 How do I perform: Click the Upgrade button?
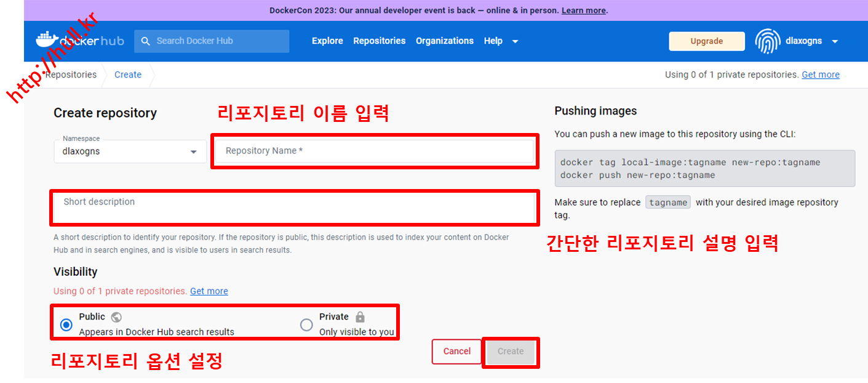tap(706, 41)
